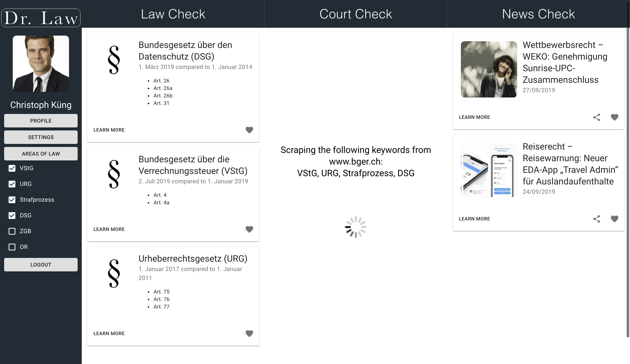Image resolution: width=630 pixels, height=364 pixels.
Task: Expand the Areas of Law section
Action: coord(41,154)
